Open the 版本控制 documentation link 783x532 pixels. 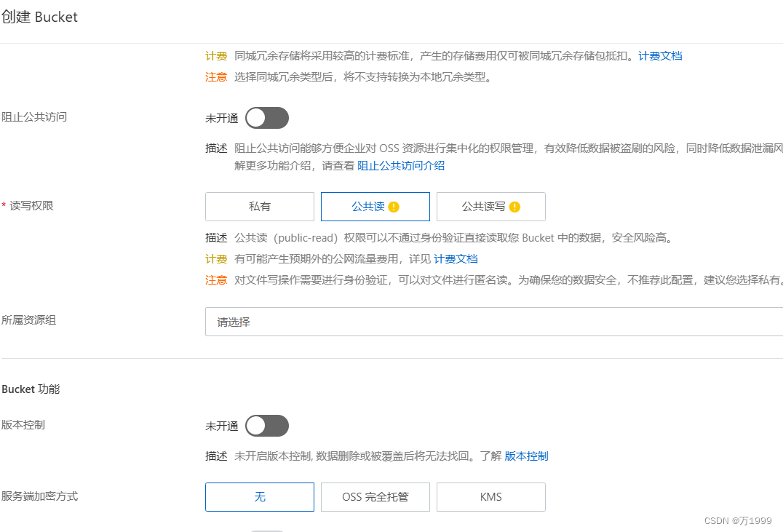point(526,456)
